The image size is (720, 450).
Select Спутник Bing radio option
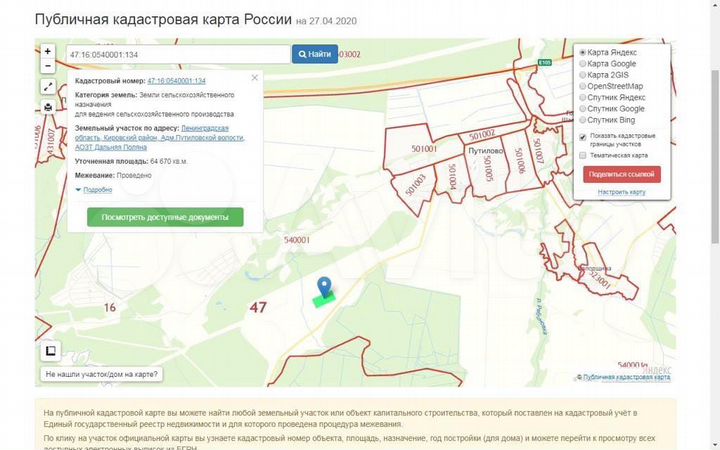[583, 120]
